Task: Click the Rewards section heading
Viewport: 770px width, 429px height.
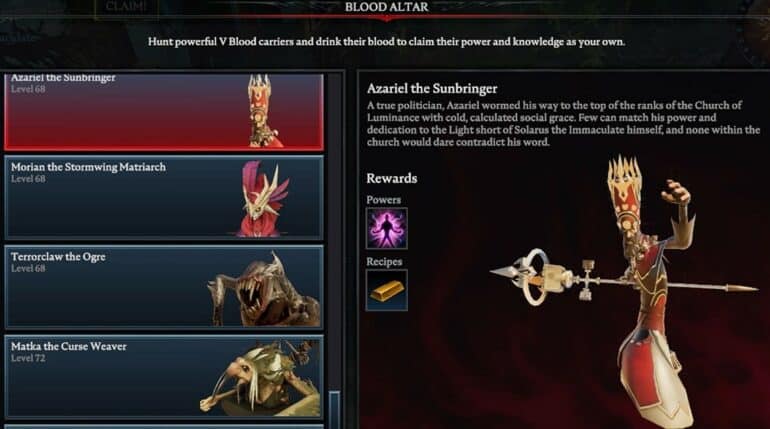Action: tap(391, 178)
